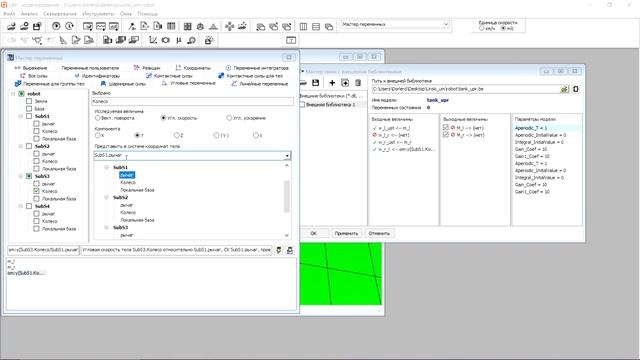Collapse SubS4 in the left body tree

20,206
